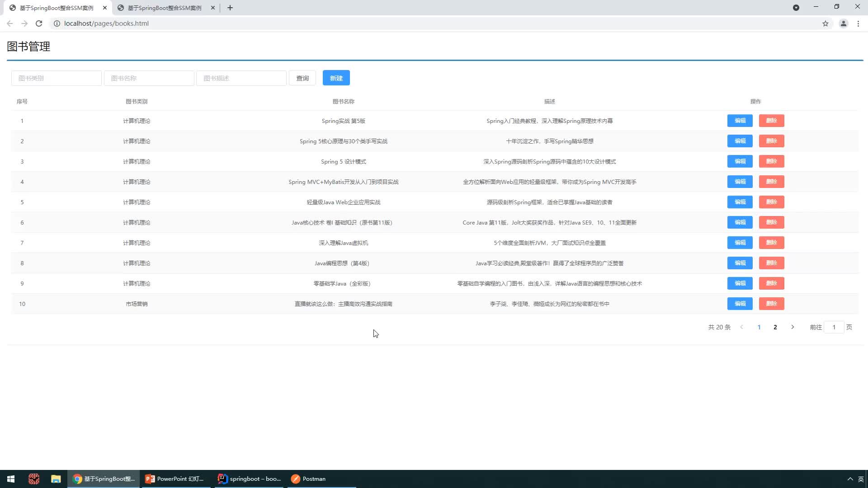868x488 pixels.
Task: Delete row 2 Spring 5核心原理 book
Action: tap(772, 141)
